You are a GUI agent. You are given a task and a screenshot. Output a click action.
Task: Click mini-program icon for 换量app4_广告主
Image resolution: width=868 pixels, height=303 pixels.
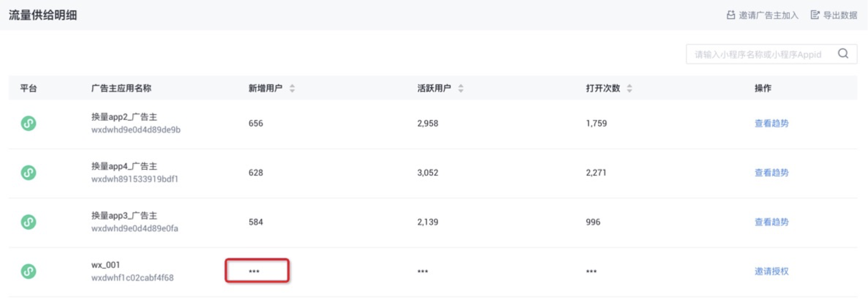pyautogui.click(x=29, y=173)
